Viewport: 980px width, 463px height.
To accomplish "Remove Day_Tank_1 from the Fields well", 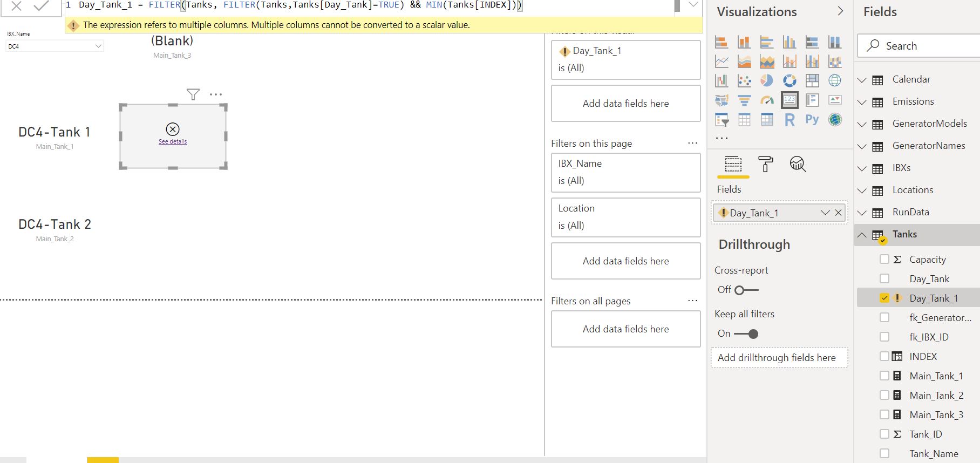I will [838, 213].
